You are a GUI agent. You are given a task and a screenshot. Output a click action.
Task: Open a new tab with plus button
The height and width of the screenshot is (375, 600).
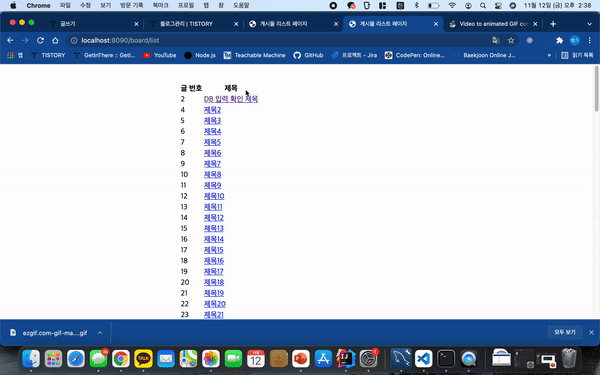(x=553, y=24)
